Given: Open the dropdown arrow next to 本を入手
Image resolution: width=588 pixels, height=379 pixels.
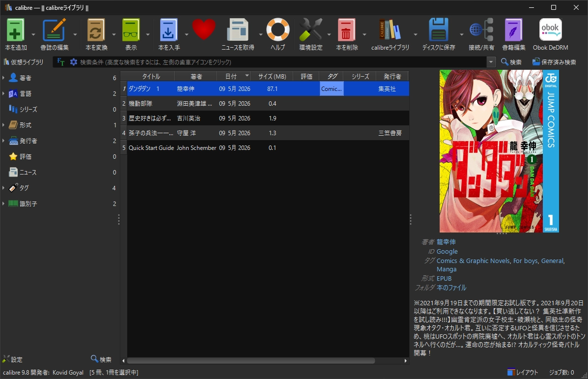Looking at the screenshot, I should coord(186,34).
